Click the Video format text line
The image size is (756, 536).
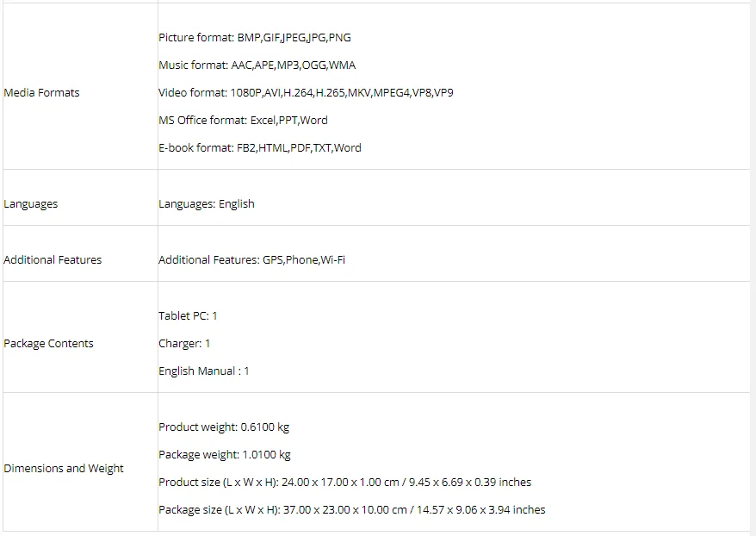point(306,92)
